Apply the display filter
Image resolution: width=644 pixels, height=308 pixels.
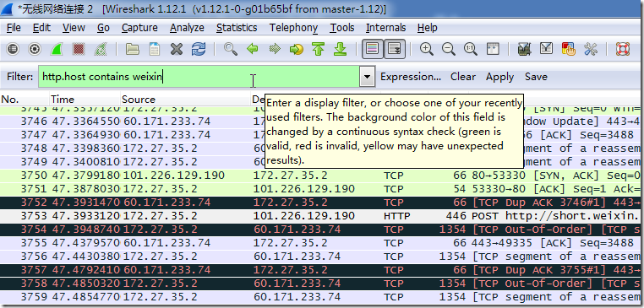pyautogui.click(x=499, y=77)
